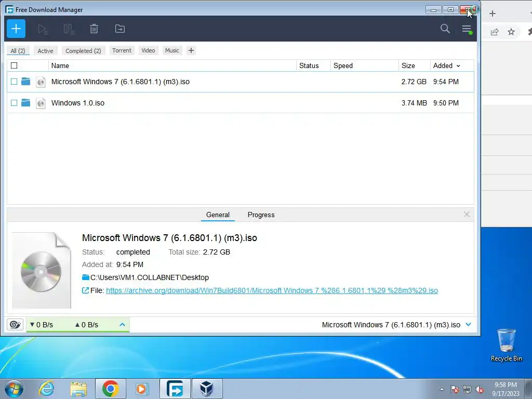Bookmark page with star icon in browser
The image size is (532, 399).
click(511, 32)
